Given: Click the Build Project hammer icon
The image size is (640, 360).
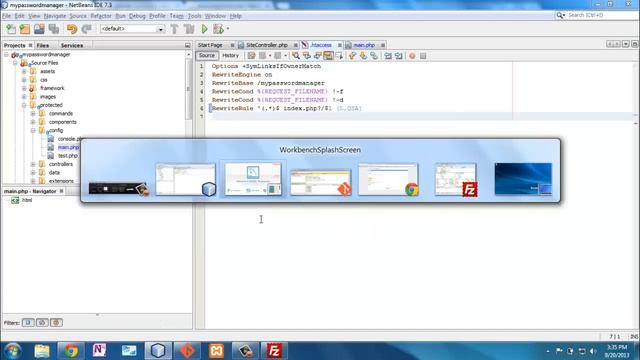Looking at the screenshot, I should point(174,29).
